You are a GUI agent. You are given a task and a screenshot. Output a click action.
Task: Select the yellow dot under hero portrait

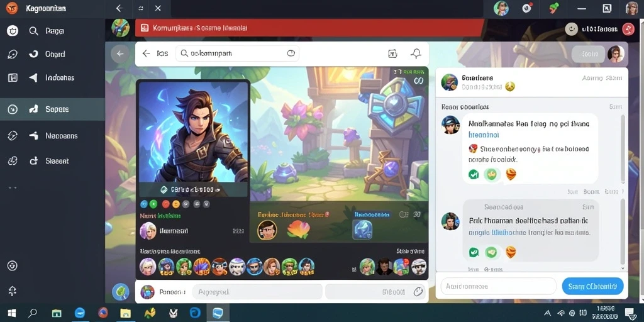click(x=176, y=203)
